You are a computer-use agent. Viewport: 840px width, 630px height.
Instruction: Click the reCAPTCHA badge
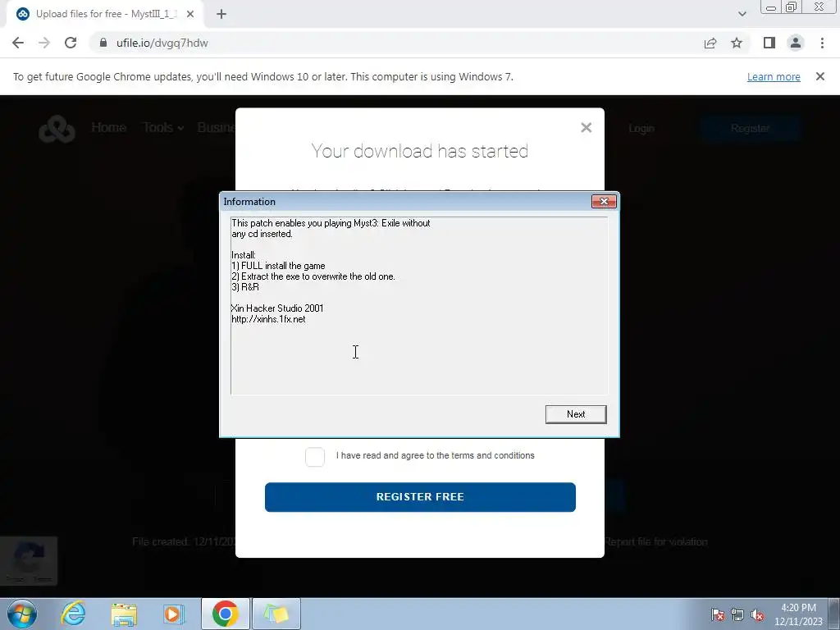pyautogui.click(x=29, y=561)
